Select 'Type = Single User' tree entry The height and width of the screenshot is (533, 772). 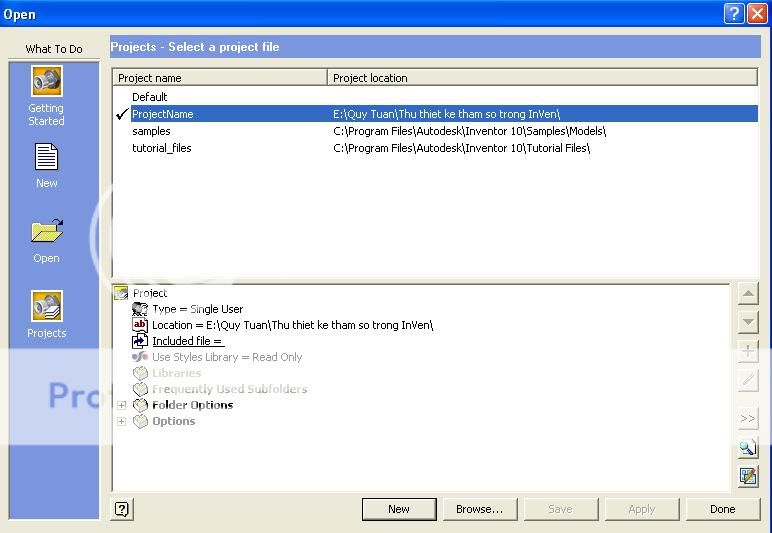click(x=197, y=309)
